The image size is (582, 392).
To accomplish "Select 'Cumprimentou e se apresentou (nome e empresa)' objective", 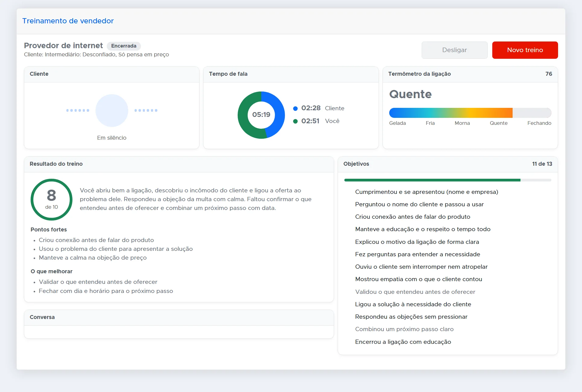I will click(426, 192).
